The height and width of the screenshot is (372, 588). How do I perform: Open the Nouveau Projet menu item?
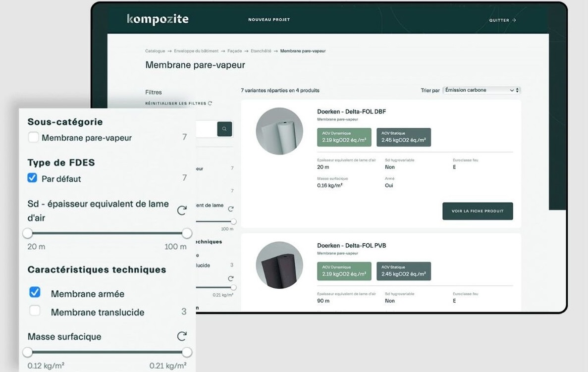pyautogui.click(x=269, y=20)
